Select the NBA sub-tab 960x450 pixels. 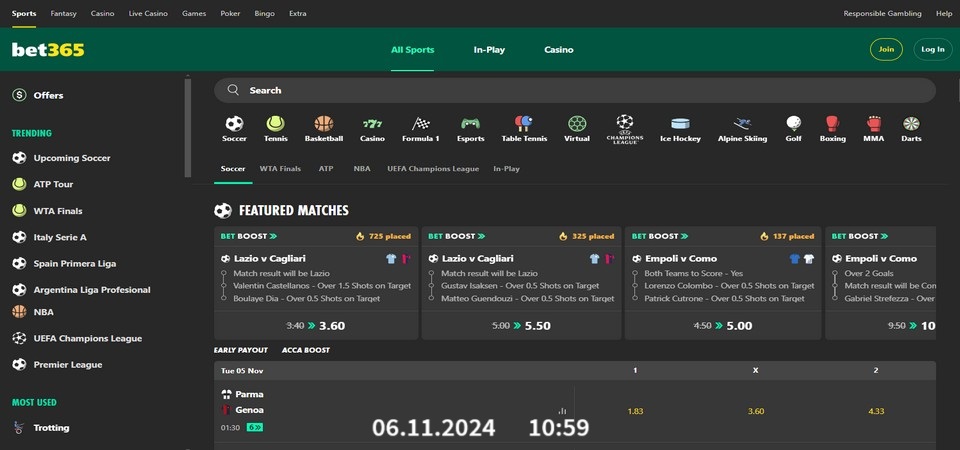[x=362, y=168]
